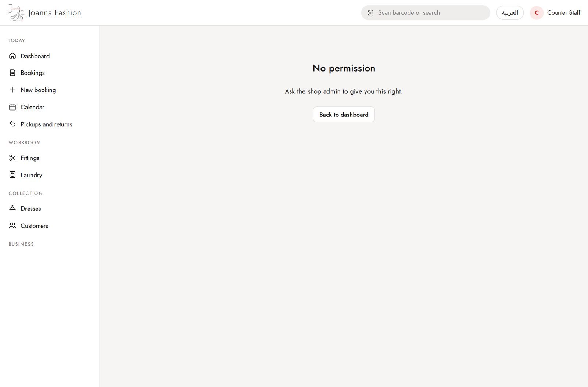This screenshot has height=387, width=588.
Task: Click the WORKROOM section label
Action: coord(25,142)
